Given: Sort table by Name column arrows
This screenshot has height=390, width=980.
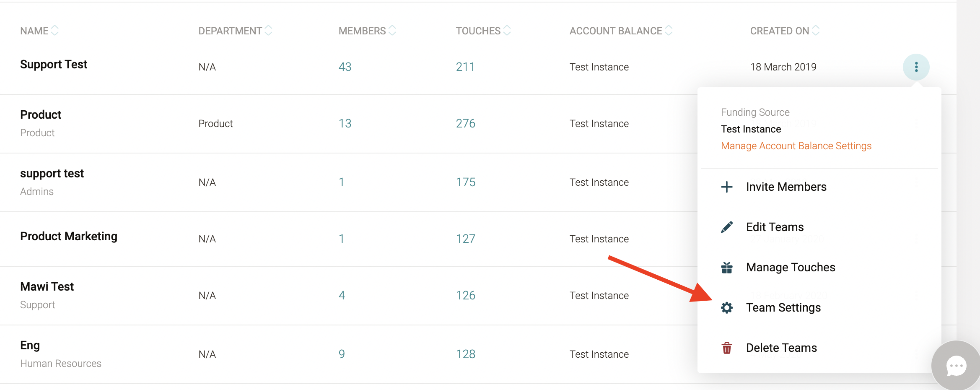Looking at the screenshot, I should pos(54,31).
